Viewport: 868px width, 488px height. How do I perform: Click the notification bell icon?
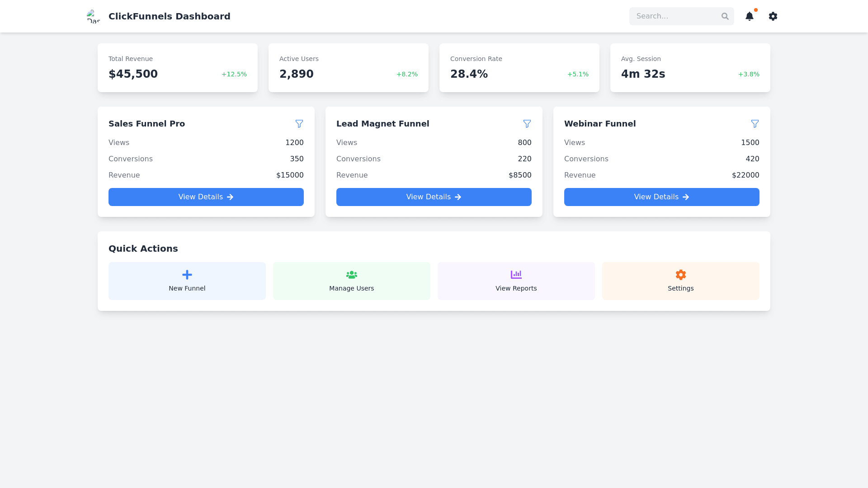pos(749,16)
